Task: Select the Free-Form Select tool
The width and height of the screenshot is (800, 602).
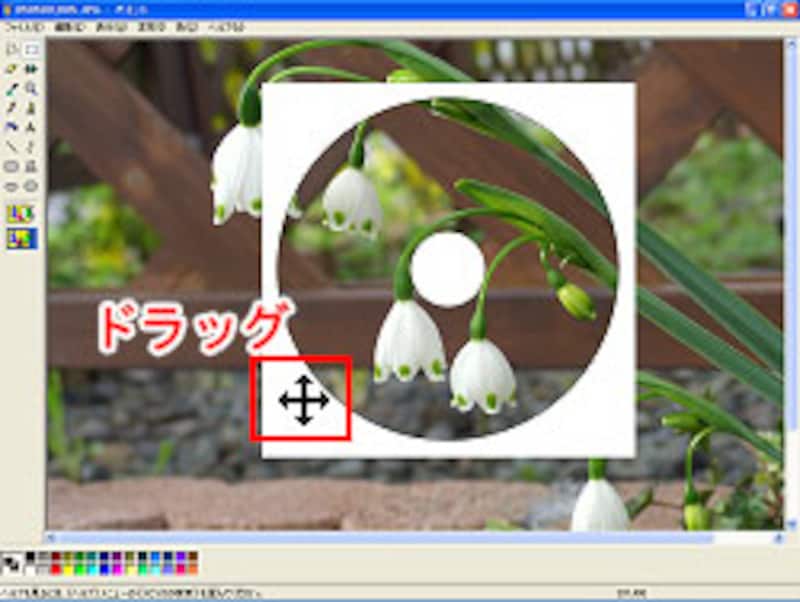Action: [x=11, y=49]
